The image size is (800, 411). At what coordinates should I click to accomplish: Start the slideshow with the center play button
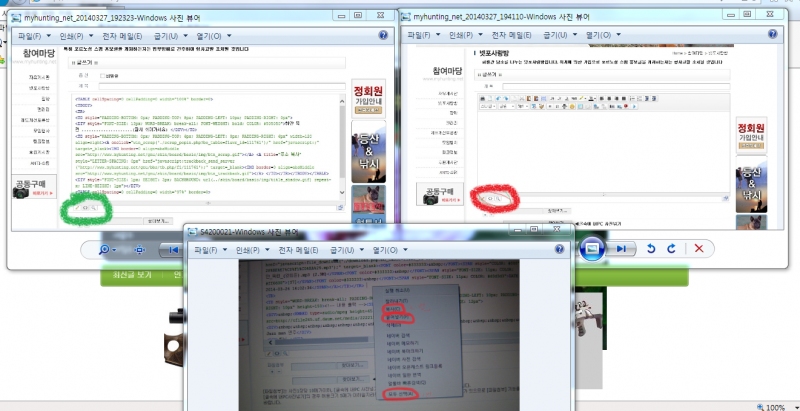pos(591,247)
